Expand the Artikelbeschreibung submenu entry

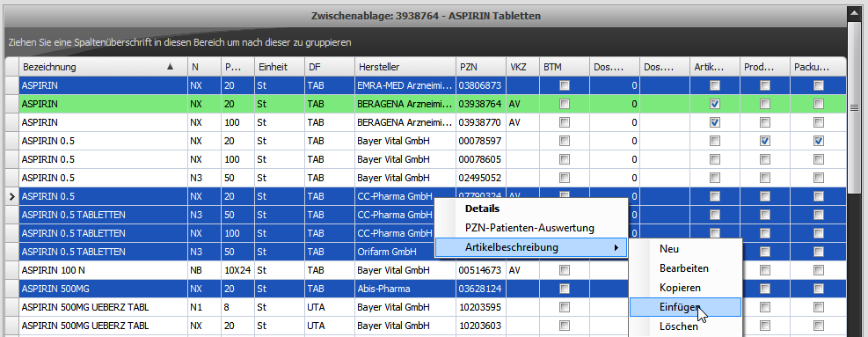[531, 247]
